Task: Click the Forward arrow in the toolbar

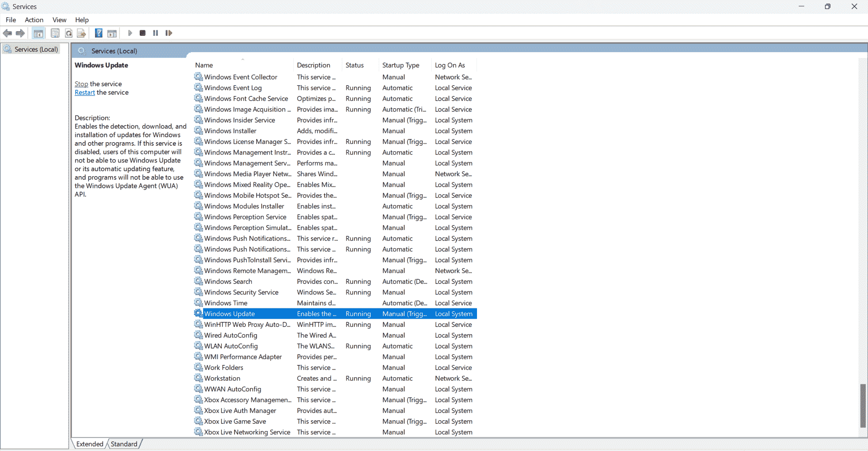Action: coord(20,33)
